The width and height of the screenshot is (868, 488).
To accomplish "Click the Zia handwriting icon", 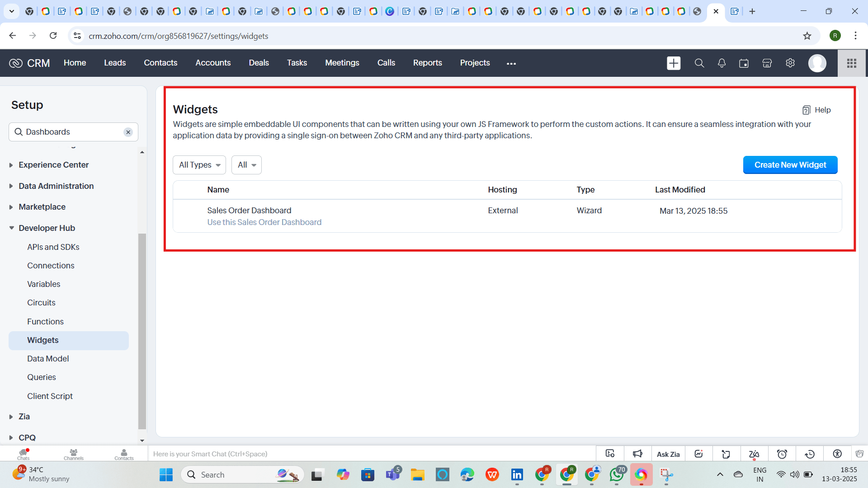I will point(754,454).
